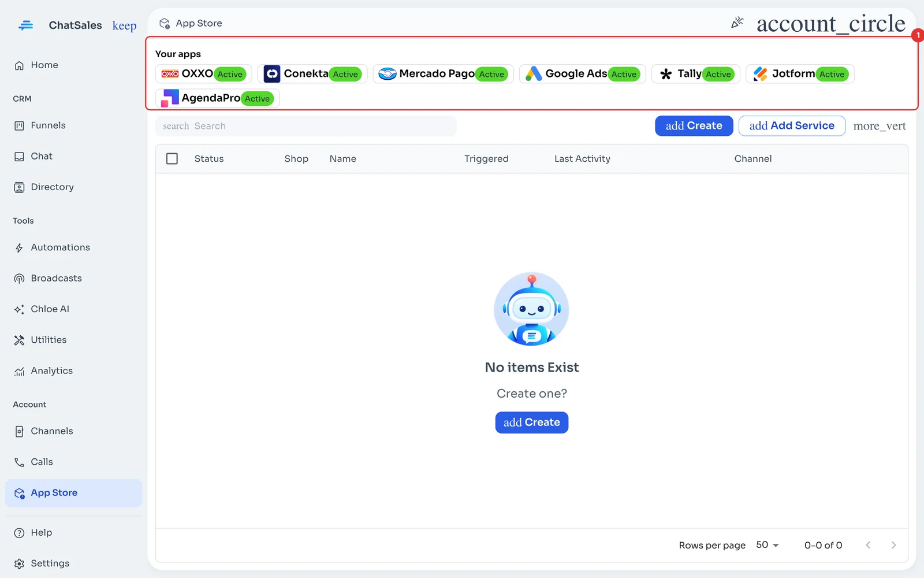Image resolution: width=924 pixels, height=578 pixels.
Task: Go to previous page arrow
Action: pos(868,545)
